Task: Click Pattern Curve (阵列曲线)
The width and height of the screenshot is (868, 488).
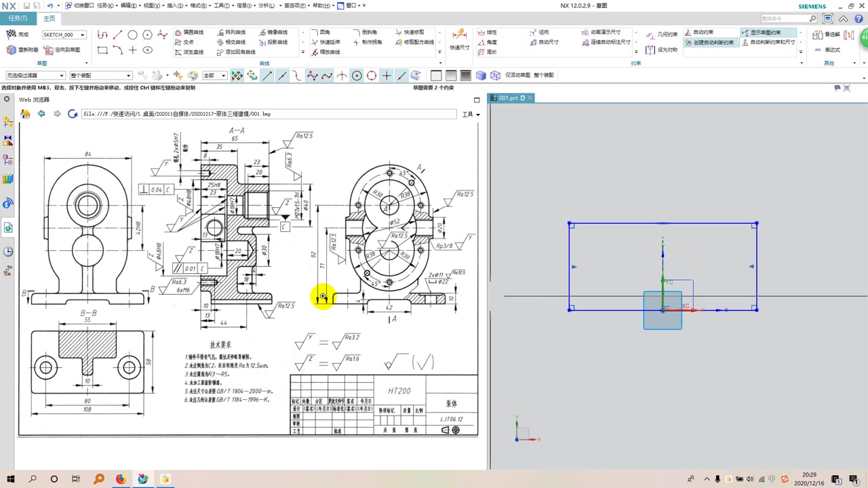Action: (231, 32)
